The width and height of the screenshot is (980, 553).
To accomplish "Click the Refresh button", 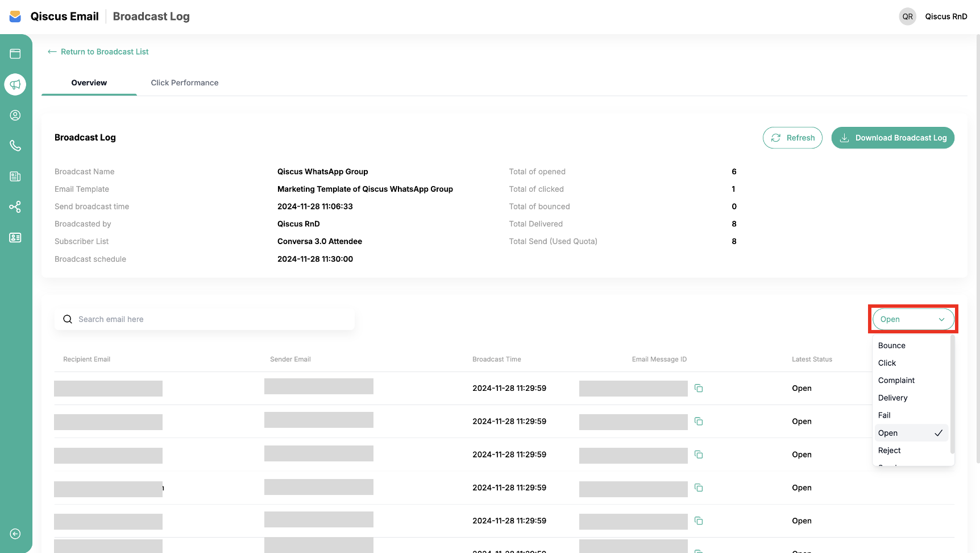I will coord(792,138).
